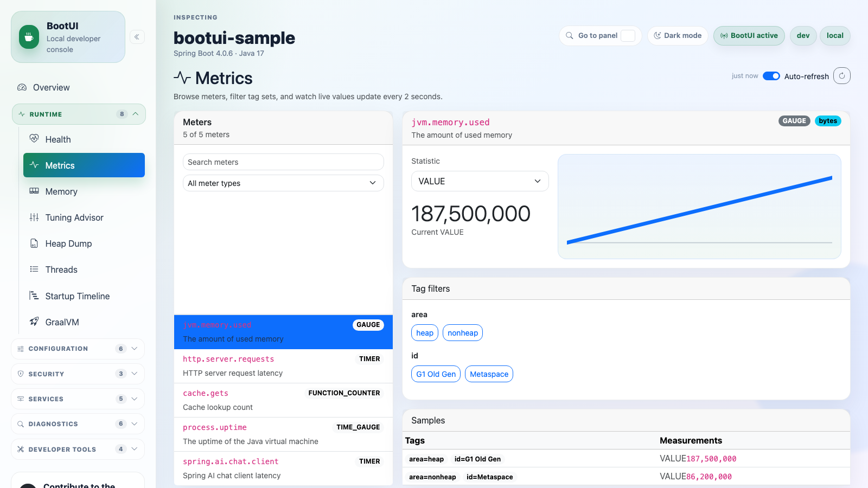Open the Health page

click(x=84, y=139)
